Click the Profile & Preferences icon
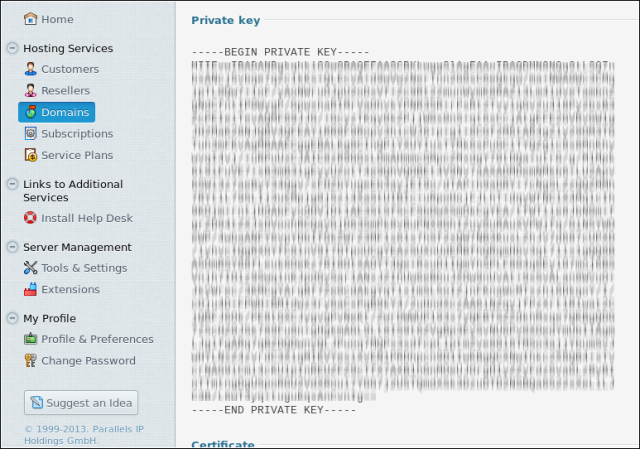The height and width of the screenshot is (449, 640). pos(30,339)
